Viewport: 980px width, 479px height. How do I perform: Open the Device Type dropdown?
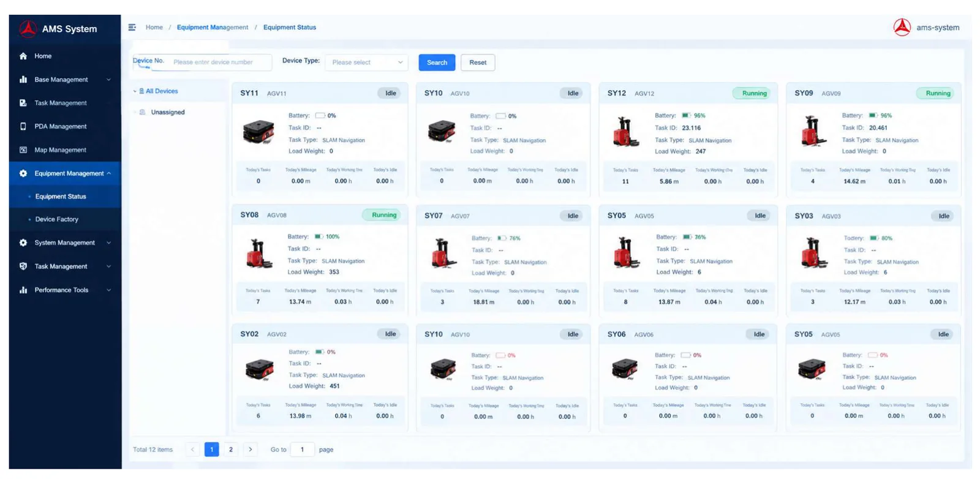click(x=366, y=62)
